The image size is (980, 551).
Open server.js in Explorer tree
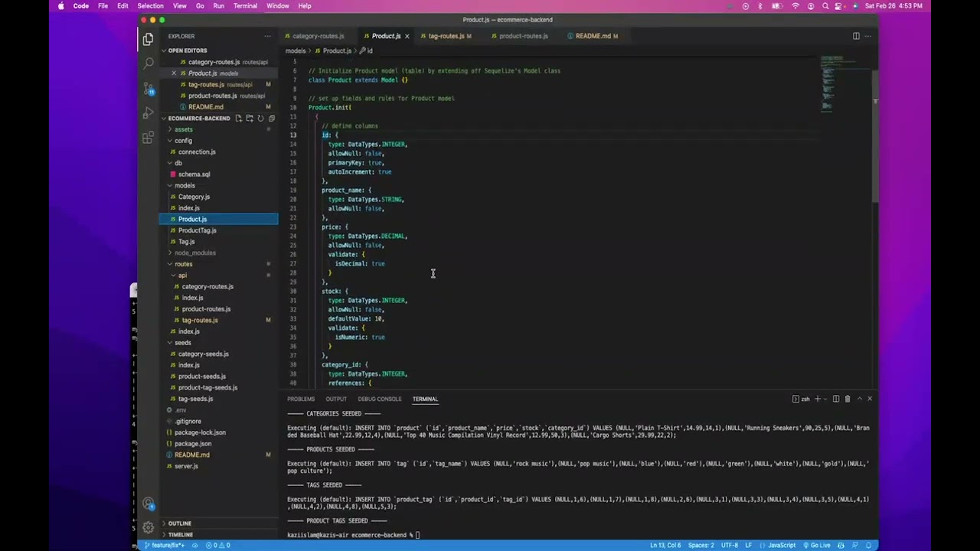[x=186, y=466]
